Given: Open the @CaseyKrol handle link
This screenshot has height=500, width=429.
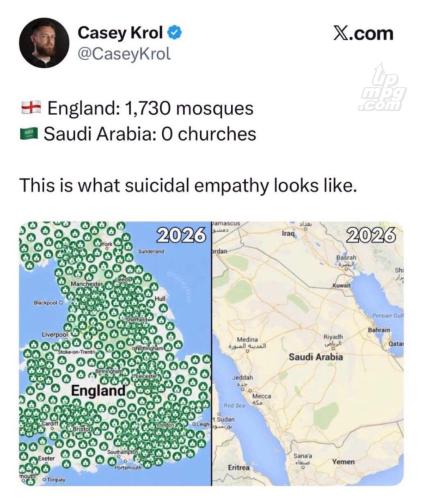Looking at the screenshot, I should 124,54.
